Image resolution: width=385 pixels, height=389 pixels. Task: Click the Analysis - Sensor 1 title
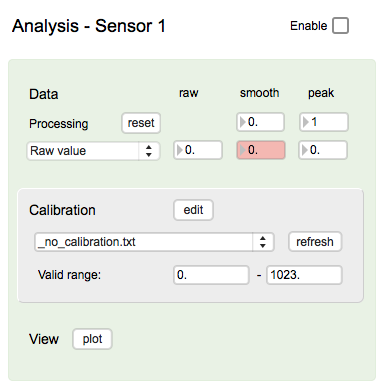(89, 26)
